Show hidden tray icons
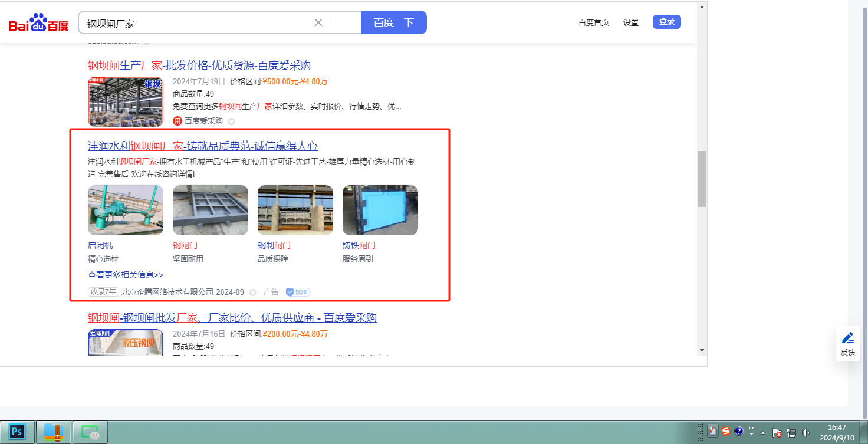 point(764,432)
